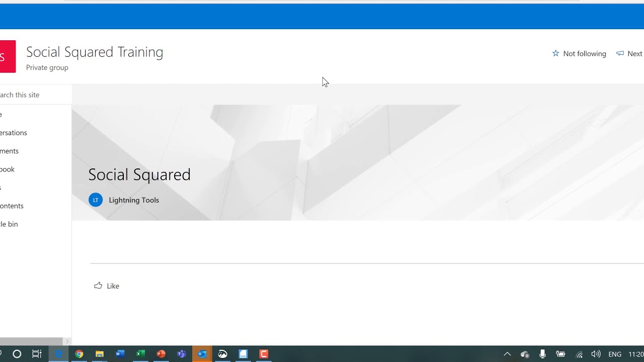Switch to Edge browser in taskbar
644x362 pixels.
(59, 354)
